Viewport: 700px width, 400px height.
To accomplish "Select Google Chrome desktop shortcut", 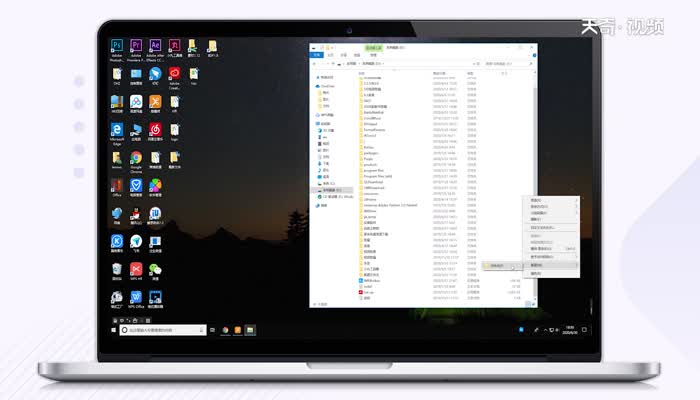I will coord(136,161).
